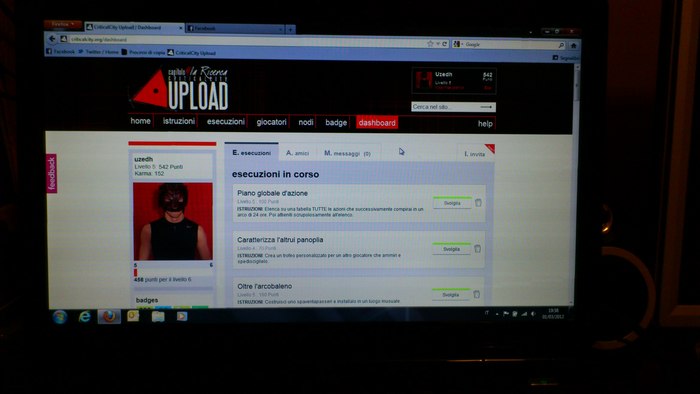Open nodi in the navigation bar
700x394 pixels.
306,122
